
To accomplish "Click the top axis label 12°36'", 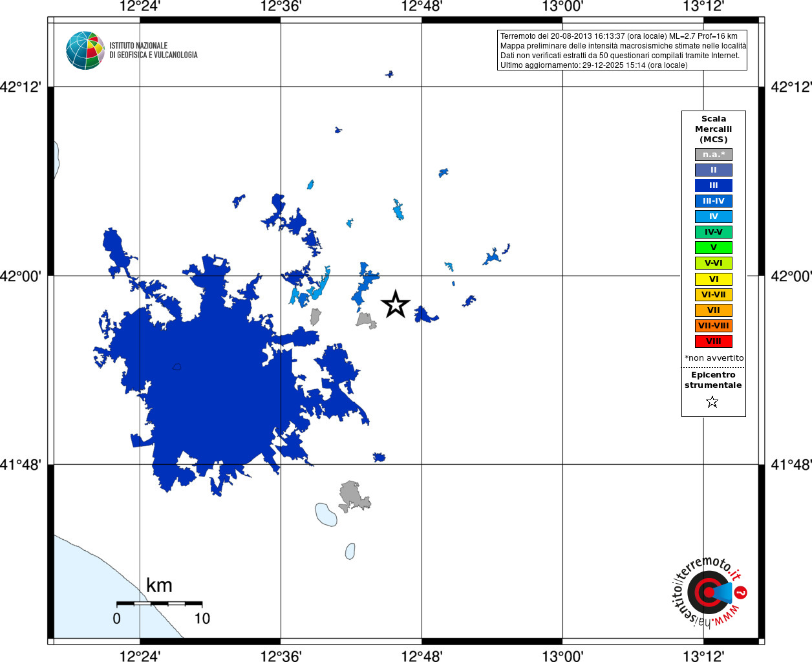I will (x=281, y=6).
